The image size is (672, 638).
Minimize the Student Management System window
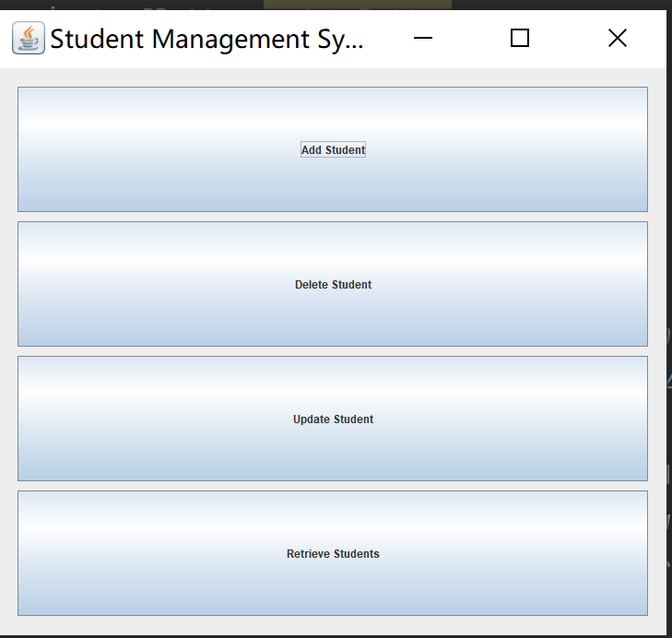[x=423, y=38]
